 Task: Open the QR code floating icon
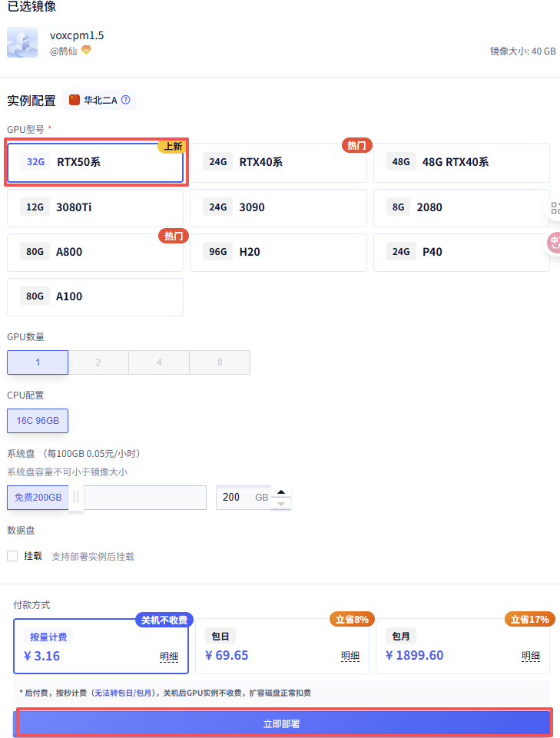[x=555, y=207]
